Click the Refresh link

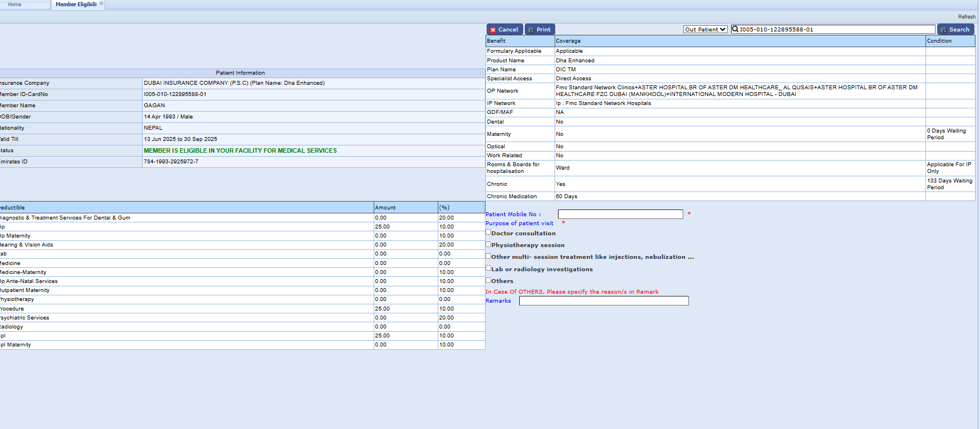[967, 17]
